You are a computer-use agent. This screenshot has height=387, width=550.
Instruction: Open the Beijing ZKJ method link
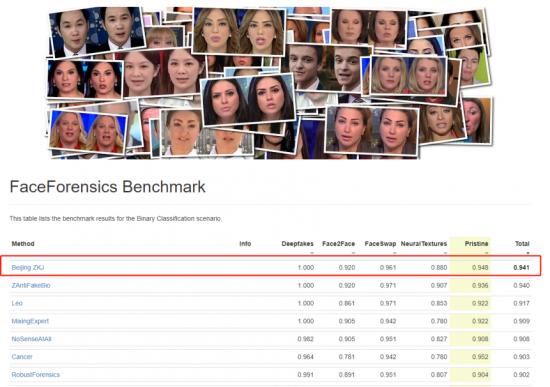pyautogui.click(x=28, y=267)
